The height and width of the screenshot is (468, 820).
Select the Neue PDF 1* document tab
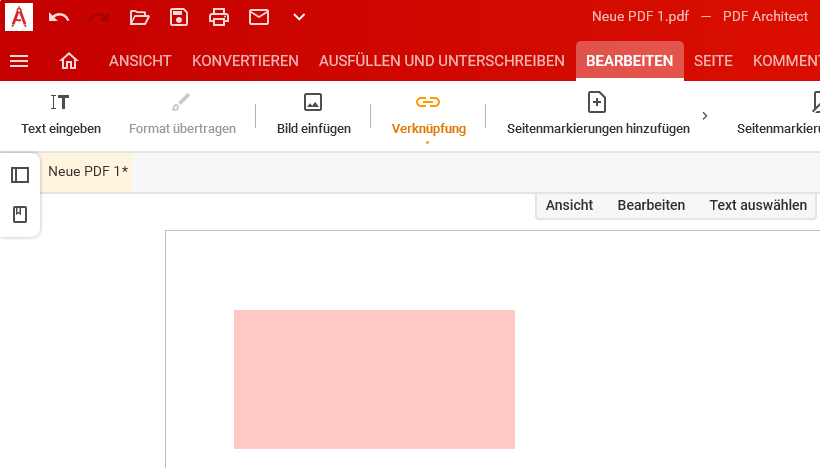[87, 172]
